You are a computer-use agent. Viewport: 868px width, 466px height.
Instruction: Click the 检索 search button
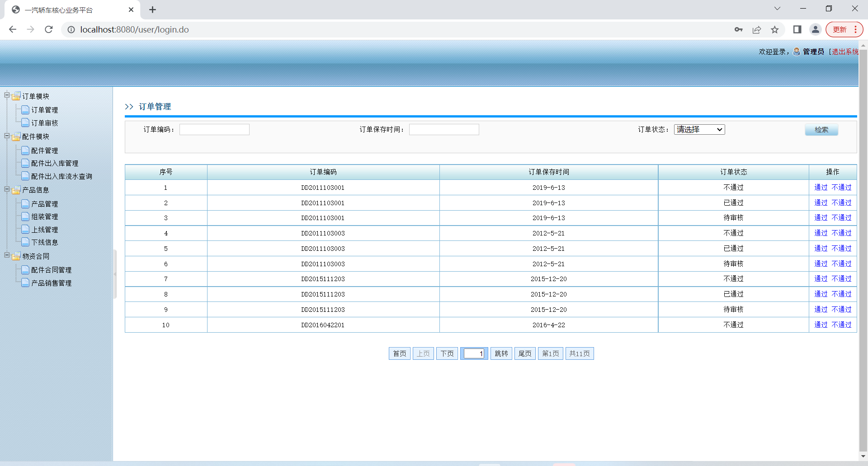[x=821, y=130]
